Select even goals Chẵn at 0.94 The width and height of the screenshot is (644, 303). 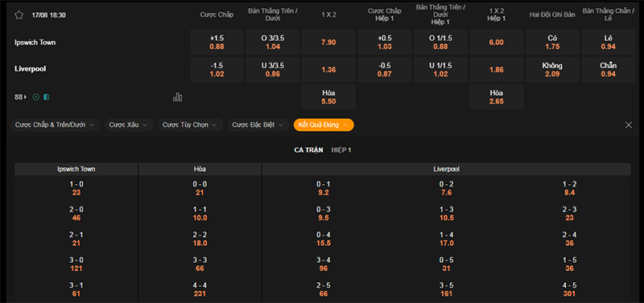pos(609,70)
